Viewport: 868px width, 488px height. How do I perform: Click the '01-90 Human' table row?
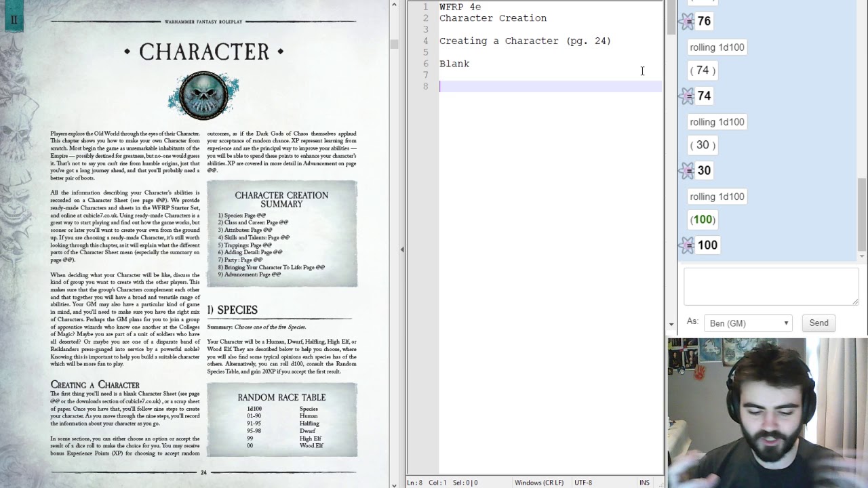pyautogui.click(x=282, y=416)
